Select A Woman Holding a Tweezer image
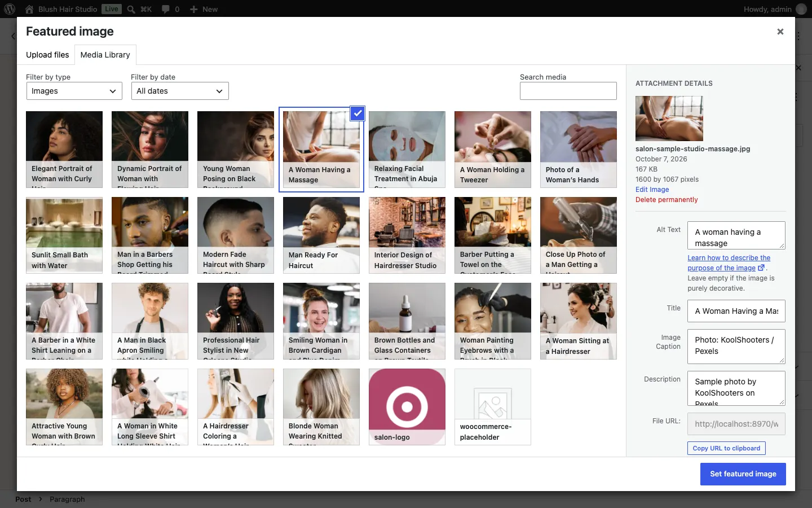This screenshot has height=508, width=812. 493,150
